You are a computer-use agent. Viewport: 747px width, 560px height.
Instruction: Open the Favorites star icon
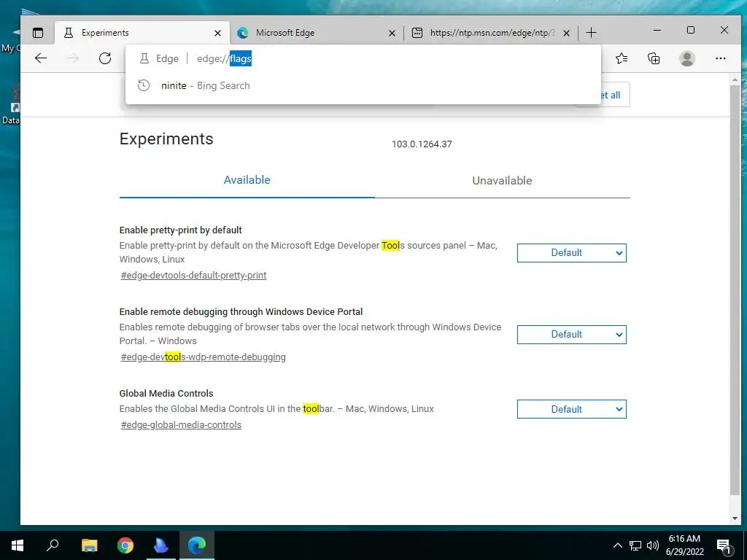[x=622, y=58]
